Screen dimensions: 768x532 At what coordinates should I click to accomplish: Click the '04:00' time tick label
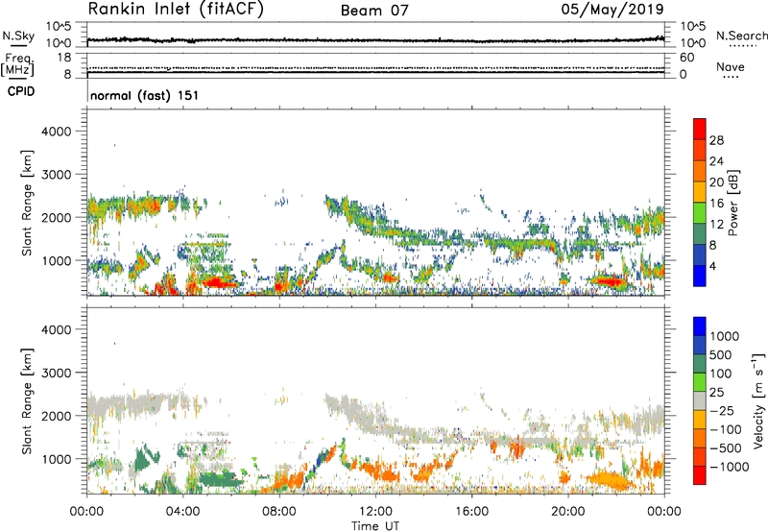pyautogui.click(x=182, y=512)
